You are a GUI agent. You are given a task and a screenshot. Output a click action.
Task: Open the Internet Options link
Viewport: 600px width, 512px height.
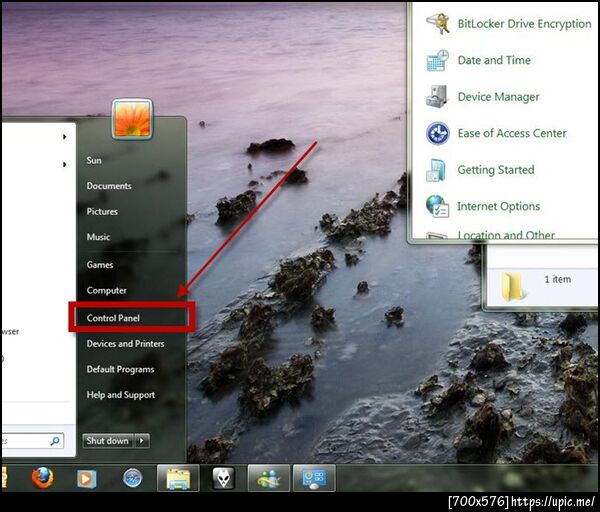[499, 207]
